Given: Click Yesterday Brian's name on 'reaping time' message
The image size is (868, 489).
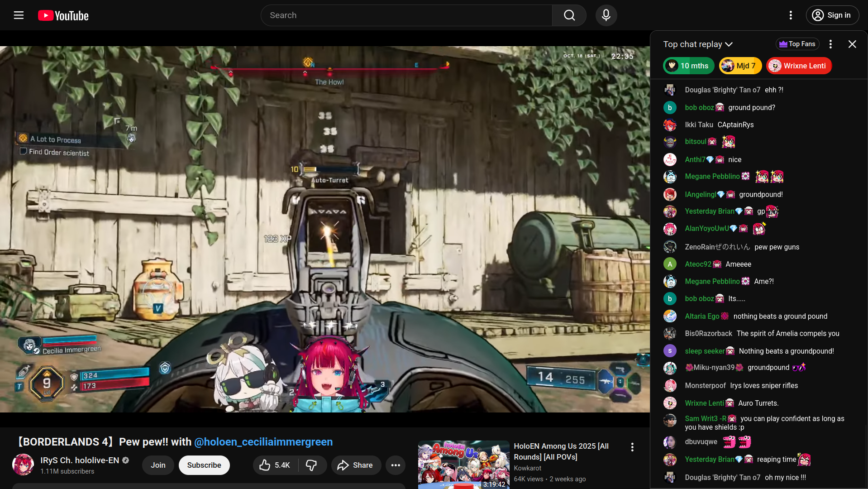Looking at the screenshot, I should tap(710, 459).
